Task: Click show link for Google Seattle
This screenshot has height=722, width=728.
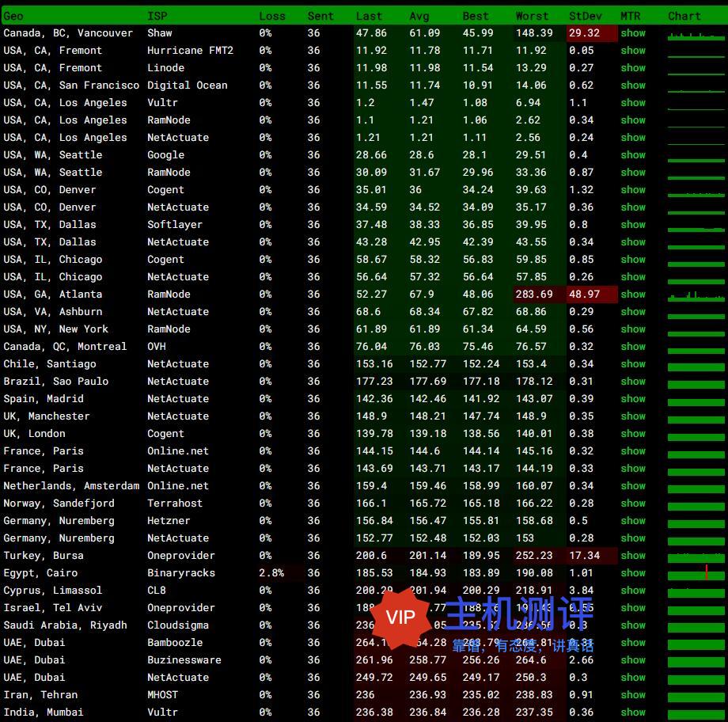Action: pyautogui.click(x=633, y=154)
